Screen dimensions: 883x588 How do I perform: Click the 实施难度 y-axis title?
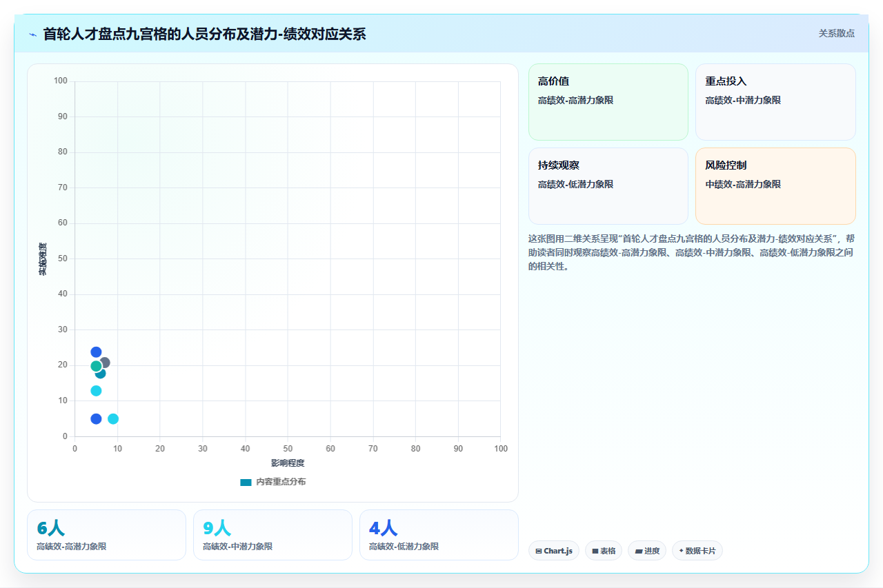pos(43,259)
